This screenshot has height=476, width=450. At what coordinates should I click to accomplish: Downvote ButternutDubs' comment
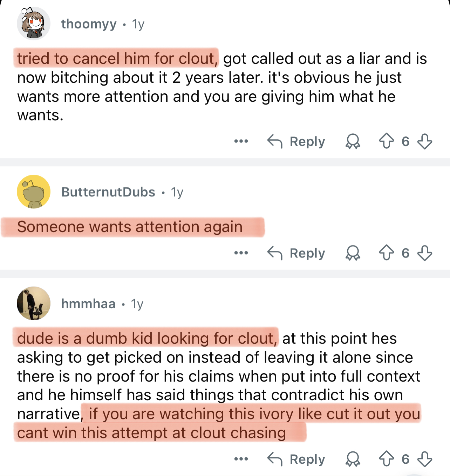tap(425, 253)
